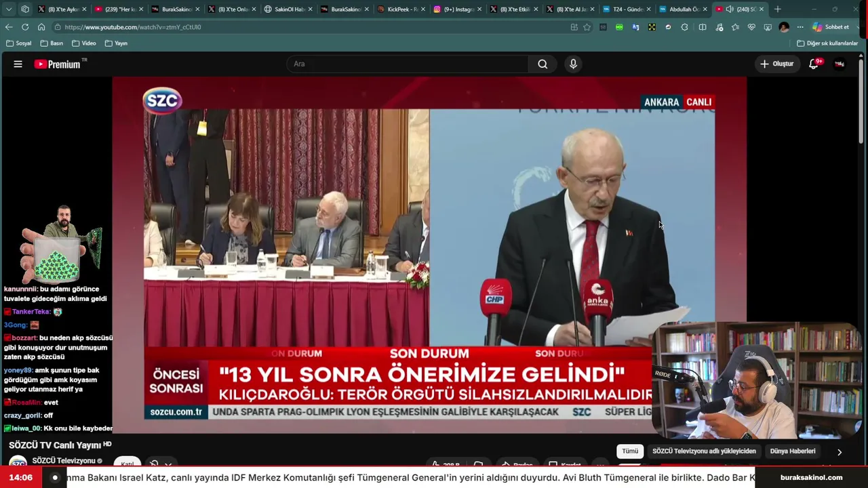Switch to the "Her iş" YouTube tab
Viewport: 868px width, 488px height.
point(119,9)
